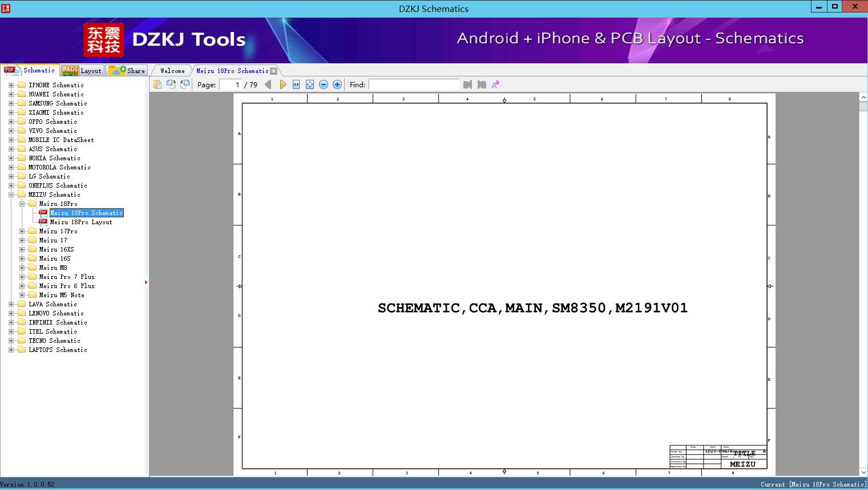Select the ONEPLUS Schematic folder
The width and height of the screenshot is (868, 490).
coord(58,185)
